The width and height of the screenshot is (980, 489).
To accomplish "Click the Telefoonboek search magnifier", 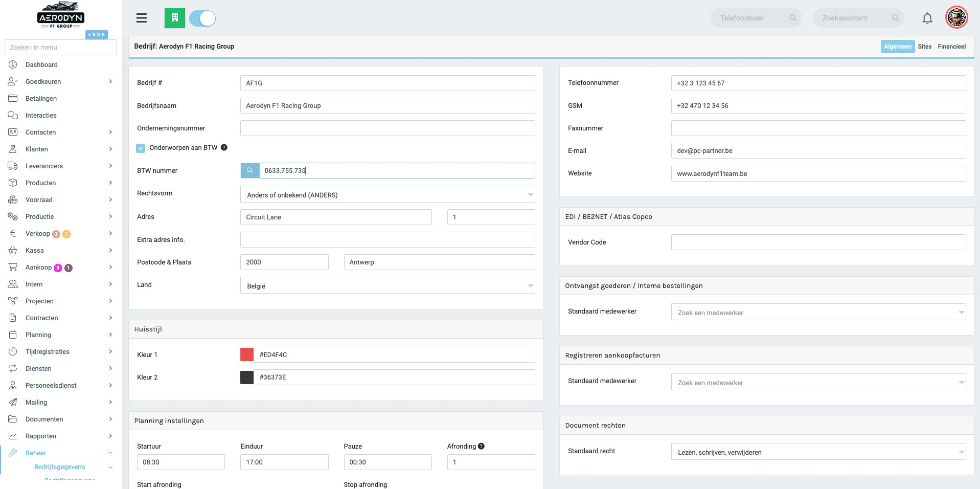I will (793, 18).
